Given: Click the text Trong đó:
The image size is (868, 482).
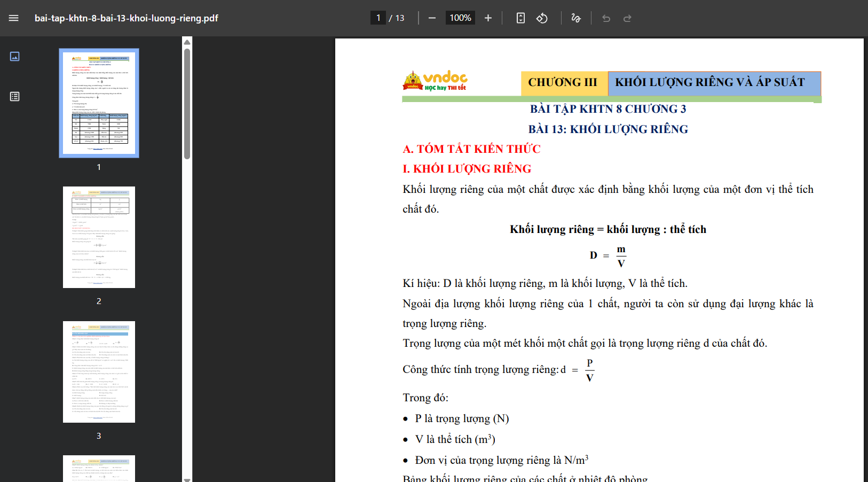Looking at the screenshot, I should click(425, 398).
